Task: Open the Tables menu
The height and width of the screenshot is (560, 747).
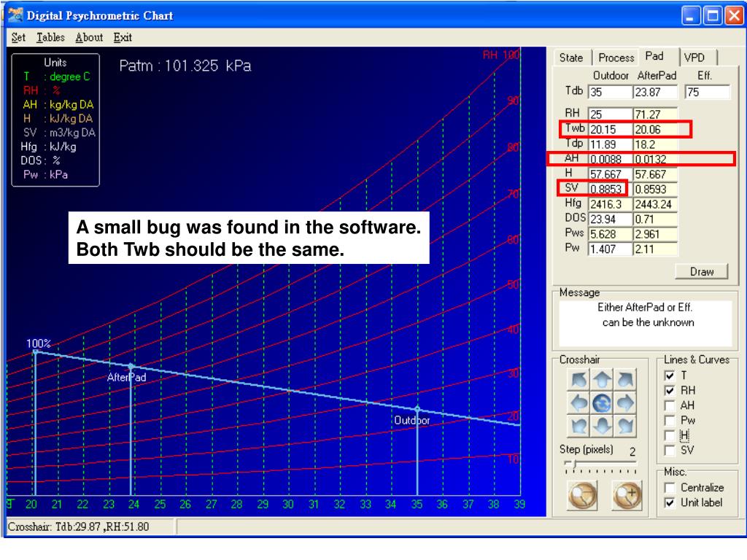Action: click(x=50, y=37)
